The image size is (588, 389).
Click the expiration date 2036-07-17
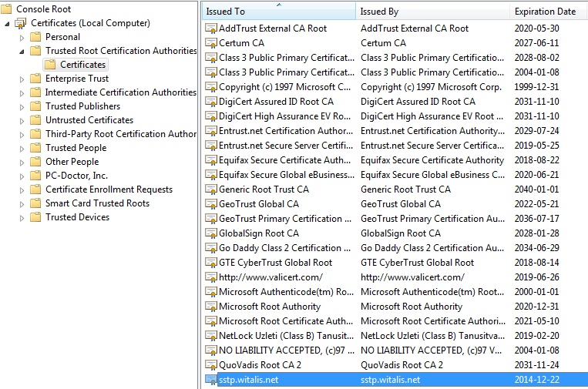(x=536, y=219)
